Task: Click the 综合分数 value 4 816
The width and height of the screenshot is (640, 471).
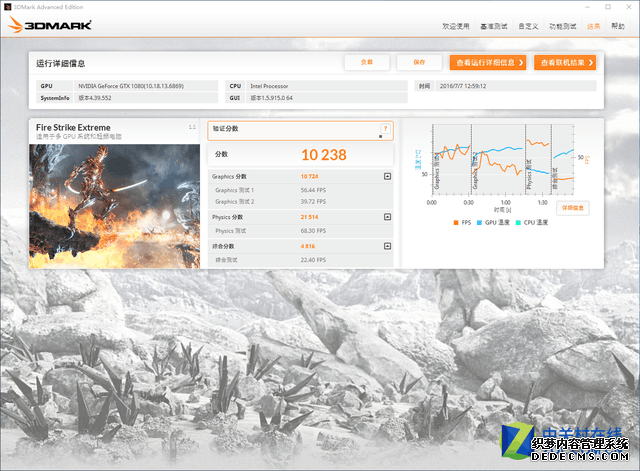Action: pos(308,247)
